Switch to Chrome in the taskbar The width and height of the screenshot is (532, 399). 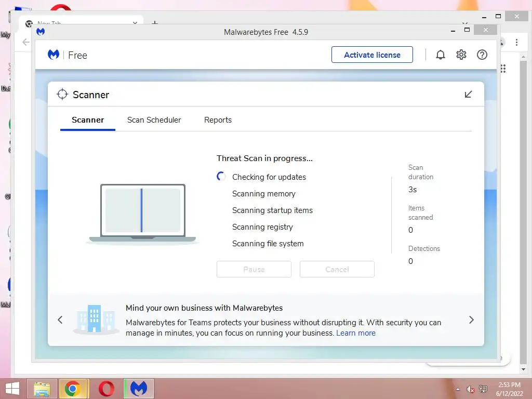pyautogui.click(x=74, y=389)
